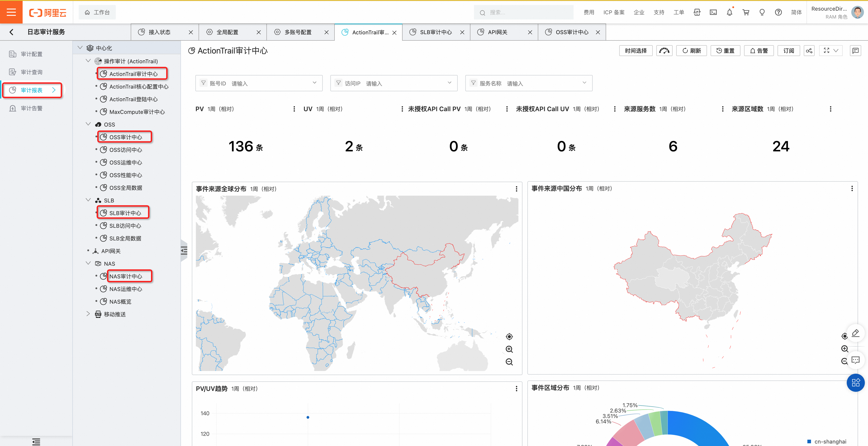Open the 账号ID filter dropdown
Screen dimensions: 868x446
259,83
